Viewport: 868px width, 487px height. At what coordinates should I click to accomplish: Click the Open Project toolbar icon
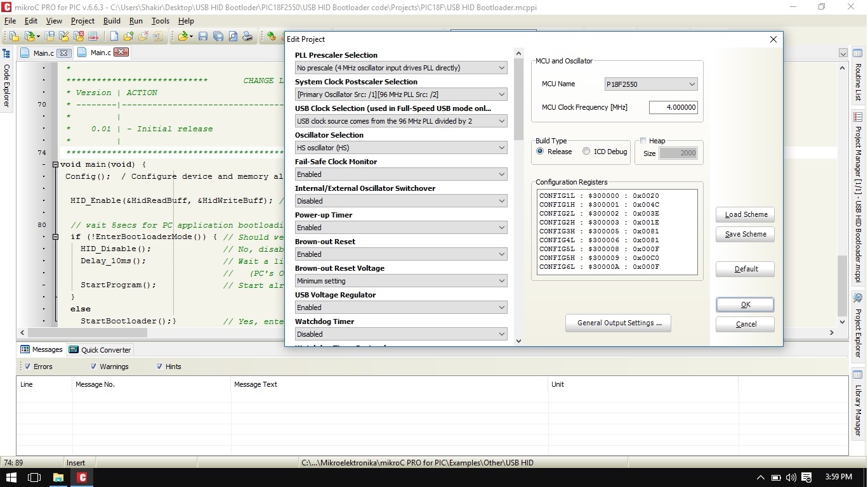(30, 36)
